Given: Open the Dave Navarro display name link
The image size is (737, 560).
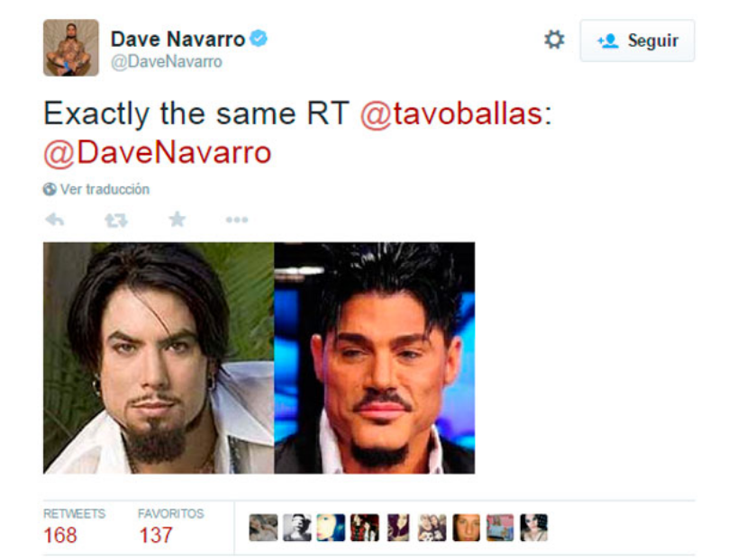Looking at the screenshot, I should coord(178,39).
